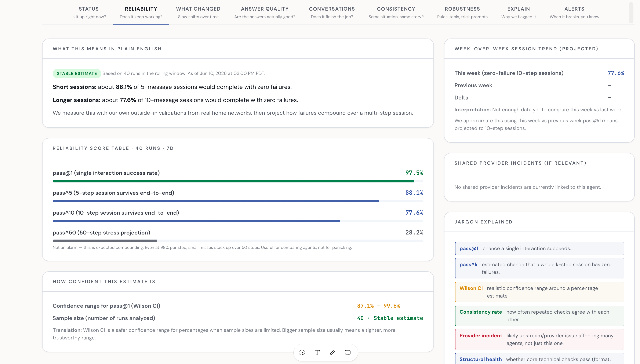Click 'Reliability Score Table · 40 Runs · 7D' header
The height and width of the screenshot is (364, 640).
[x=113, y=148]
